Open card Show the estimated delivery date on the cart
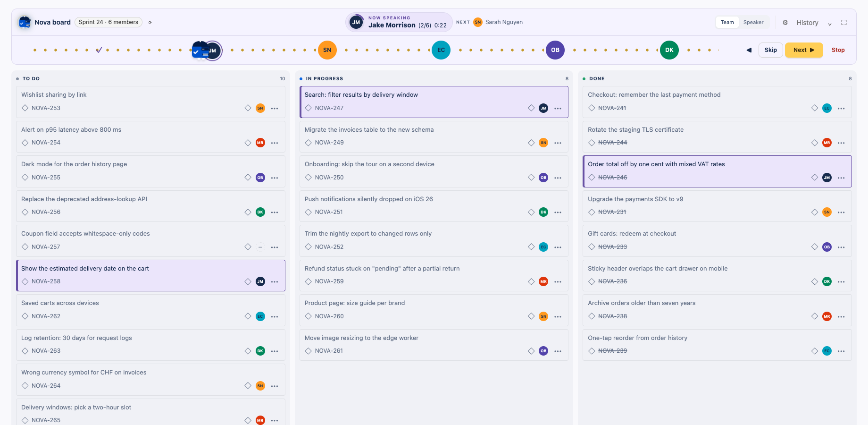868x425 pixels. (x=150, y=275)
